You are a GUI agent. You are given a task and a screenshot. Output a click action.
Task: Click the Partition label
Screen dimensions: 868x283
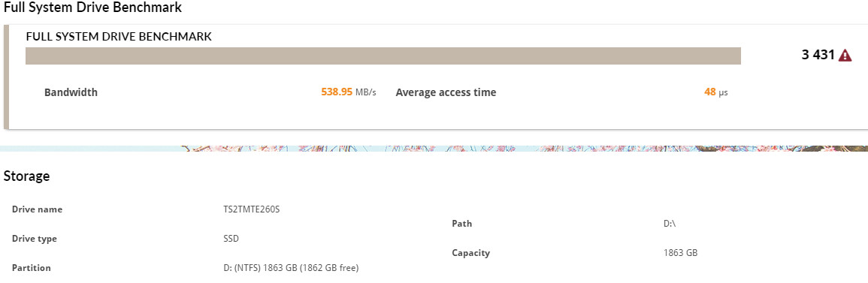coord(32,268)
